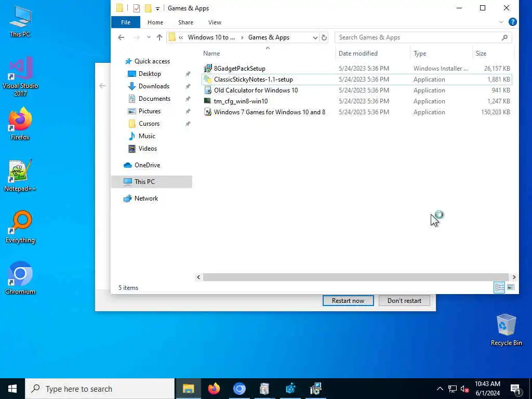Click the horizontal scrollbar thumb
The image size is (532, 399).
pyautogui.click(x=355, y=277)
